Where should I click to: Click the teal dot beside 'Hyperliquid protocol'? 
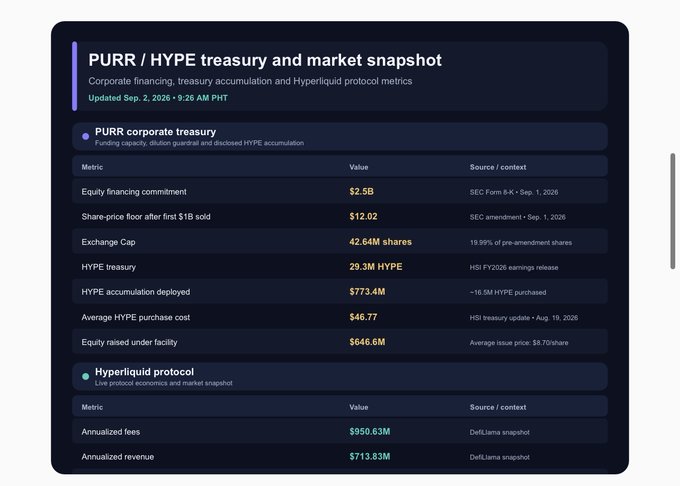[85, 376]
